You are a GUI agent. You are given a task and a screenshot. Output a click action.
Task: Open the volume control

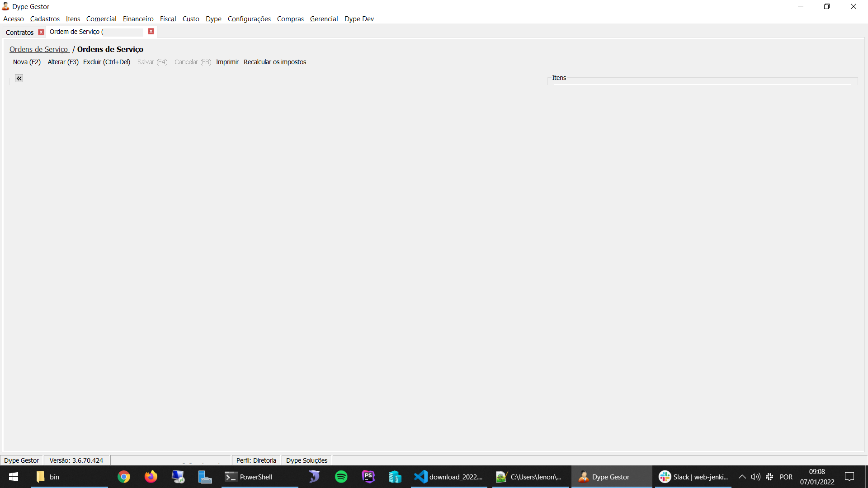coord(756,477)
